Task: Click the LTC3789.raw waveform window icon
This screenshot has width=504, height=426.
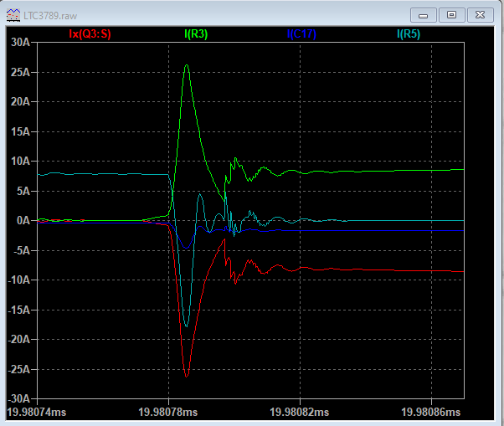Action: click(13, 15)
